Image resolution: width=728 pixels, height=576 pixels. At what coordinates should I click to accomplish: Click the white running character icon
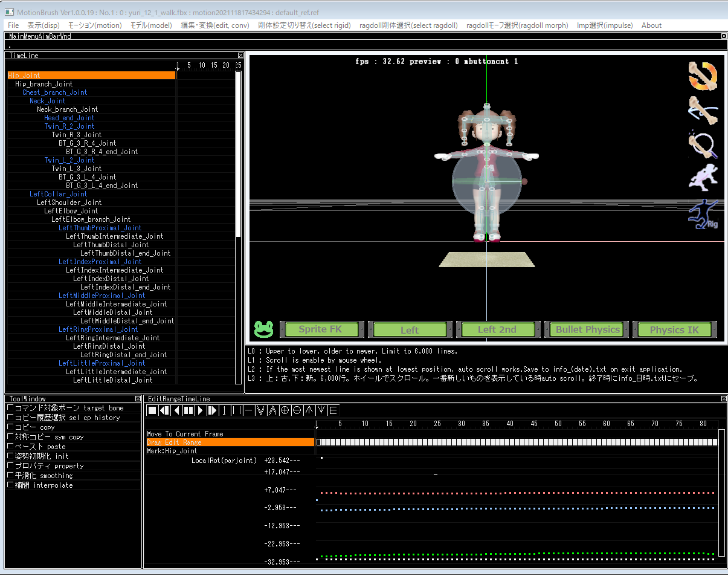(x=703, y=179)
